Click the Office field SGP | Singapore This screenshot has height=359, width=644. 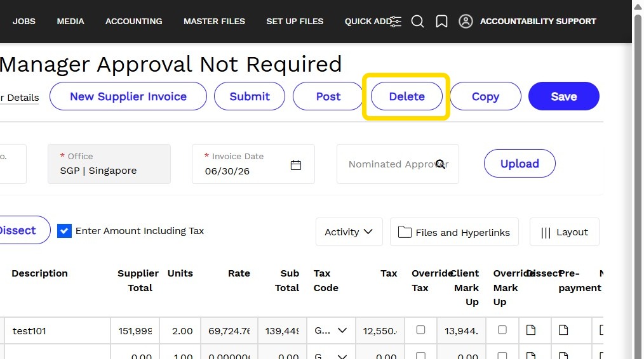click(x=109, y=164)
